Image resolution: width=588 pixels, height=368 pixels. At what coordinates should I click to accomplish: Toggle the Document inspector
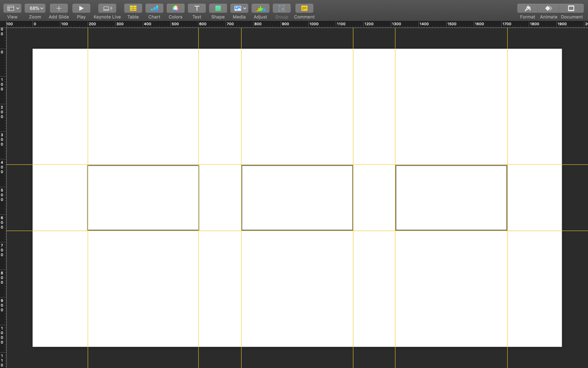pos(571,8)
